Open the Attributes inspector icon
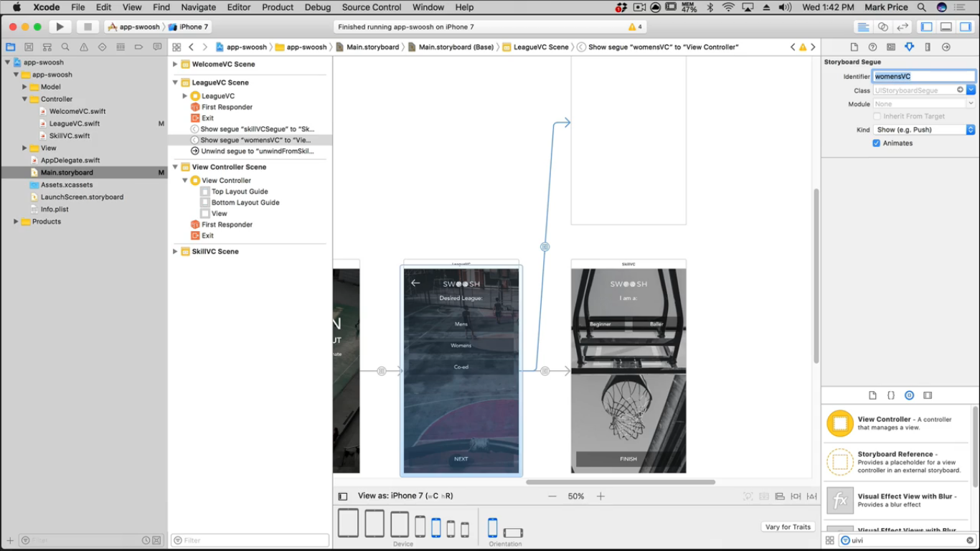This screenshot has width=980, height=551. (909, 47)
